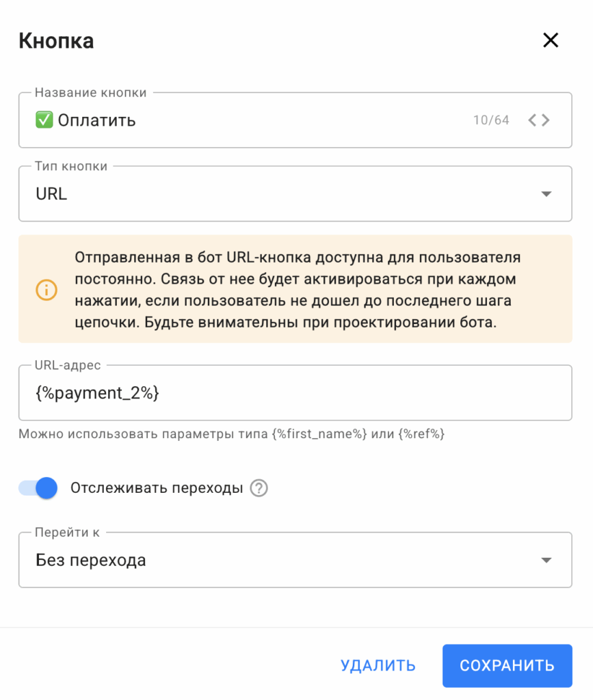Expand the Тип кнопки dropdown arrow

pyautogui.click(x=546, y=194)
